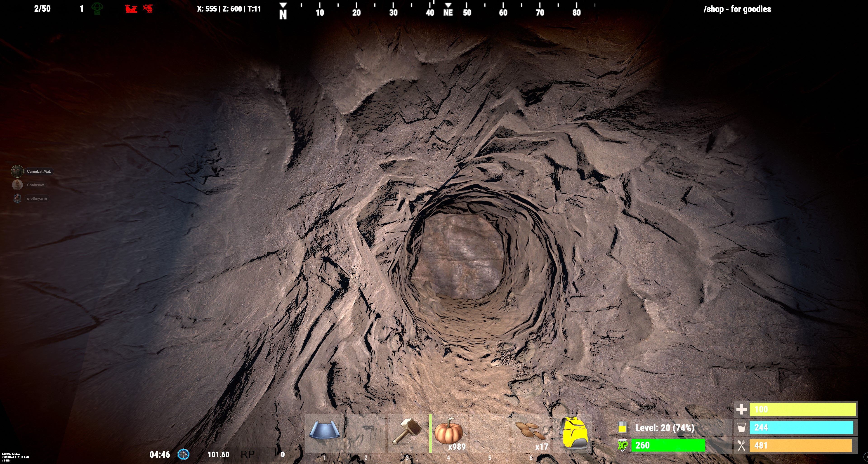Click the green airdrop parachute icon
Screen dimensions: 868x464
[x=97, y=8]
